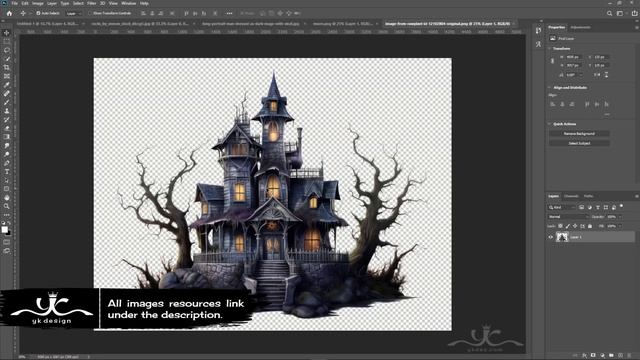
Task: Switch to the Adjustments tab
Action: [x=580, y=27]
